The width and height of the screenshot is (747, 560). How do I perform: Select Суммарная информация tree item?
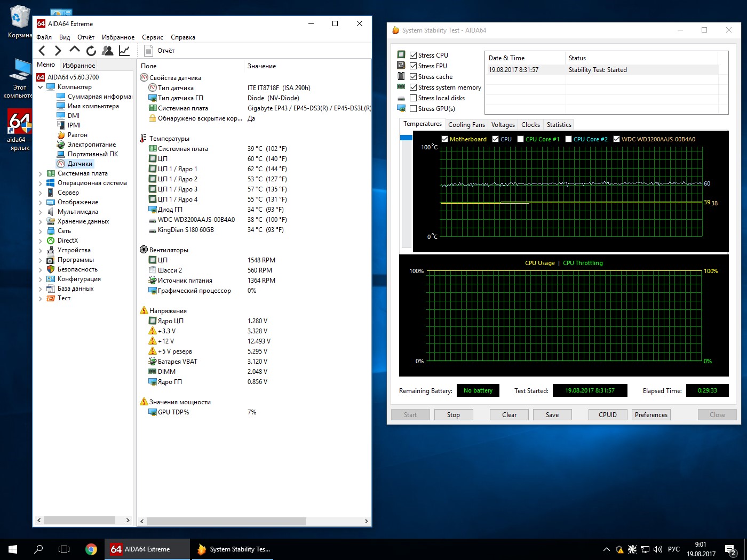click(x=100, y=97)
